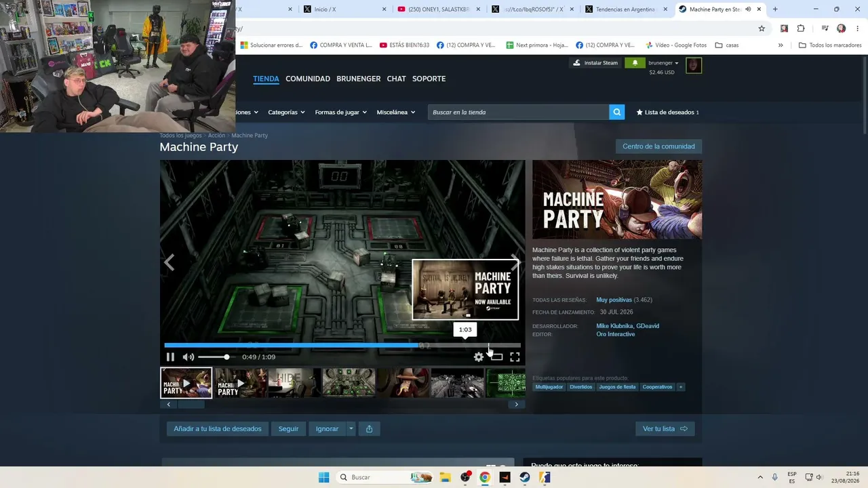This screenshot has height=488, width=868.
Task: Expand the brunenger account menu
Action: tap(663, 63)
